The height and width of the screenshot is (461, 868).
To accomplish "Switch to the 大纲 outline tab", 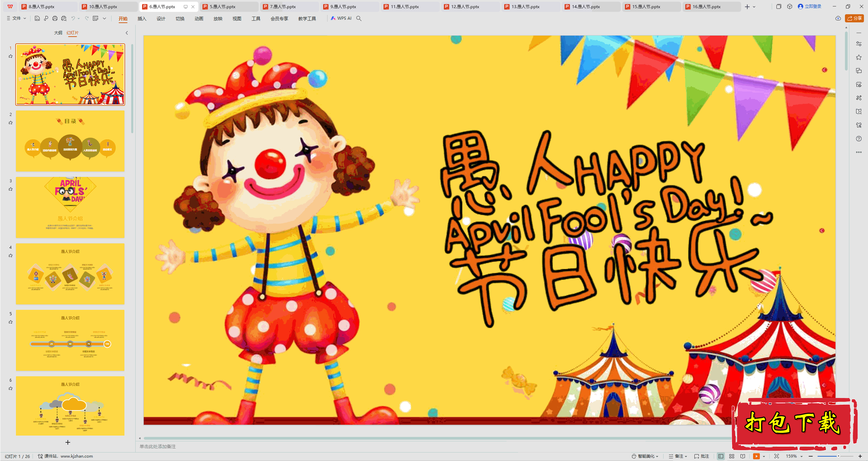I will click(x=58, y=33).
